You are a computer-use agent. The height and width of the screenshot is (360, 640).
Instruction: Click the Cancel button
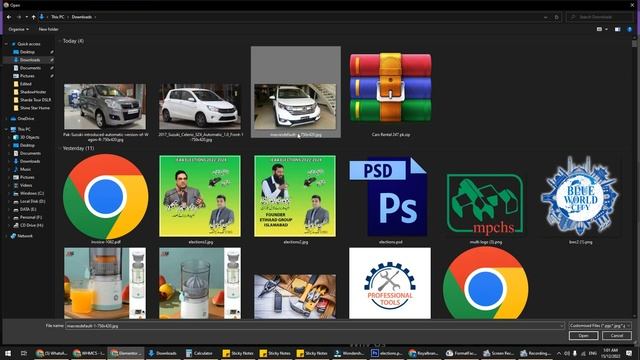coord(617,336)
